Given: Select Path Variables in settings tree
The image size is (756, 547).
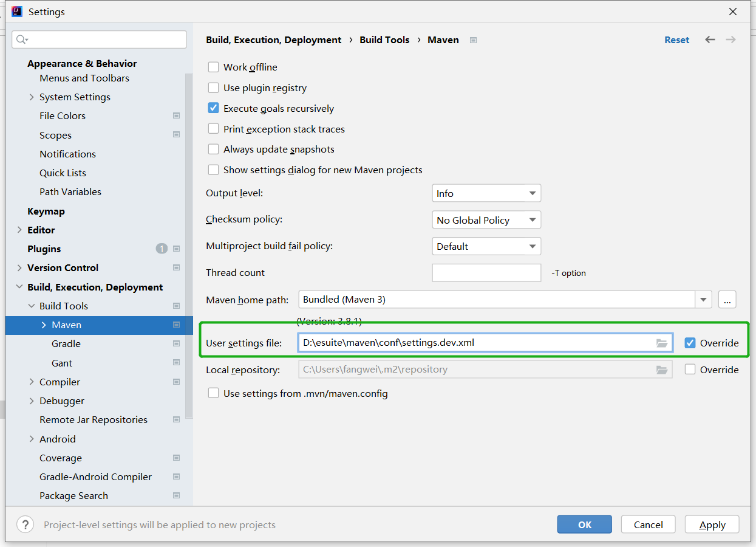Looking at the screenshot, I should pyautogui.click(x=70, y=191).
